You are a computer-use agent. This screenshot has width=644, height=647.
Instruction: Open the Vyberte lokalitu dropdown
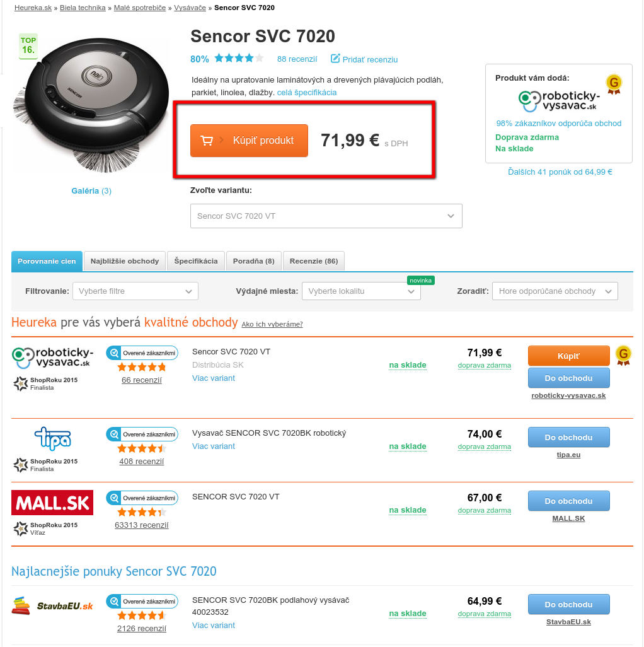tap(361, 291)
